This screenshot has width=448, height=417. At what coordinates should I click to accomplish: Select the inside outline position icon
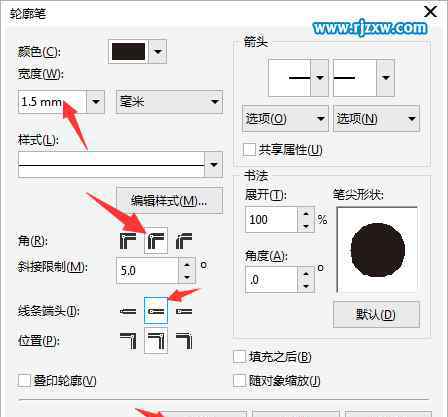pyautogui.click(x=184, y=341)
